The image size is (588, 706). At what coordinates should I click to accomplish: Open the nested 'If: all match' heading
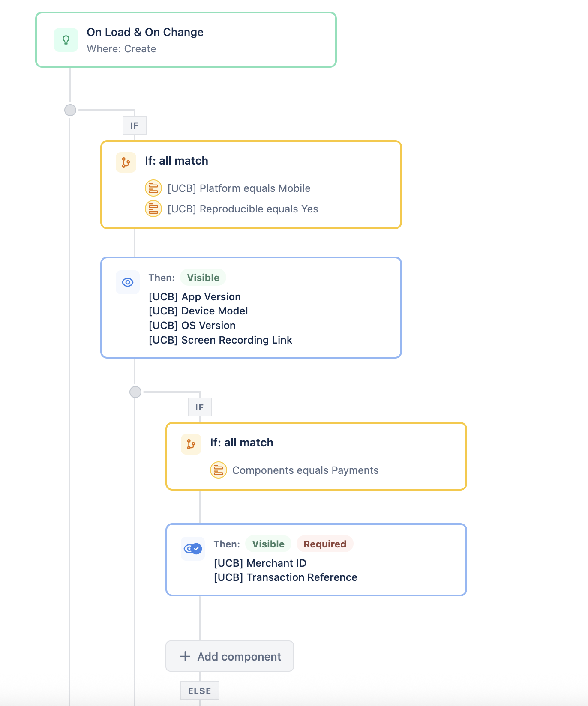[x=242, y=443]
